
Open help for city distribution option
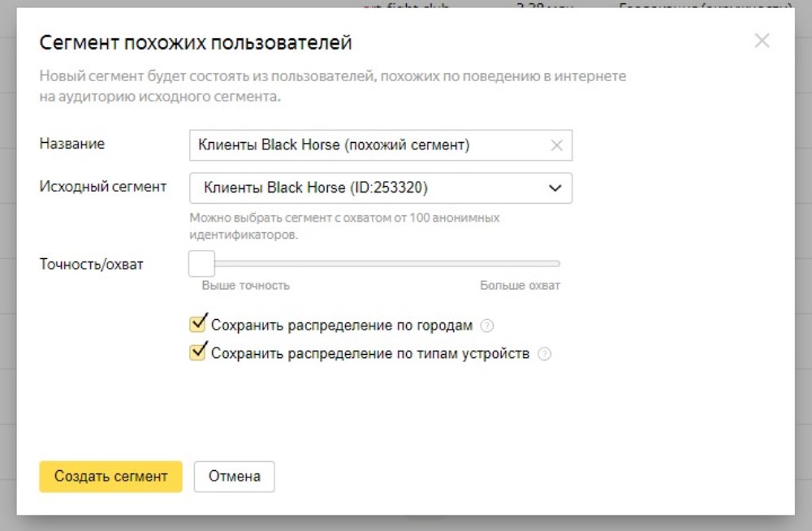point(486,326)
